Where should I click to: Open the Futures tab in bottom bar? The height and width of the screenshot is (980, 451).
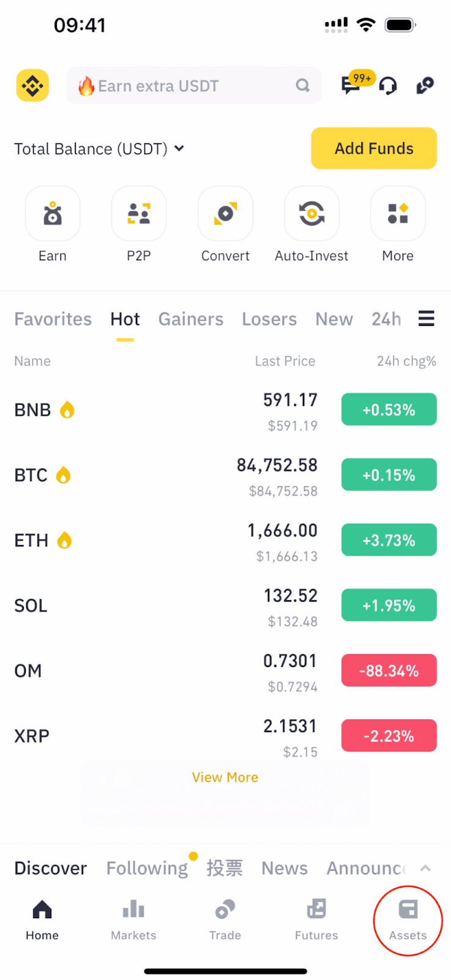(x=316, y=919)
